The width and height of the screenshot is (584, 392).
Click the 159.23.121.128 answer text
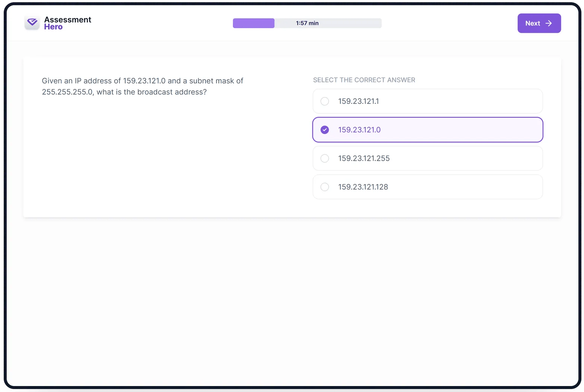click(x=363, y=187)
